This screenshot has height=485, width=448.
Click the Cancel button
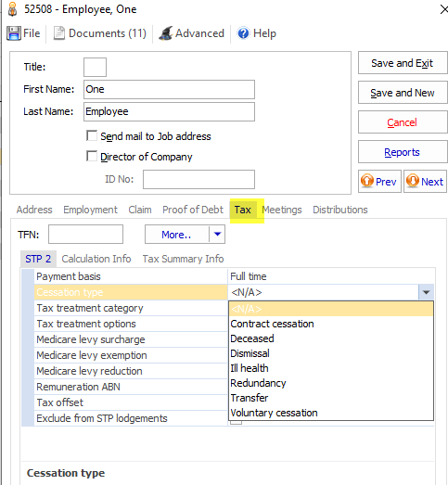(403, 122)
